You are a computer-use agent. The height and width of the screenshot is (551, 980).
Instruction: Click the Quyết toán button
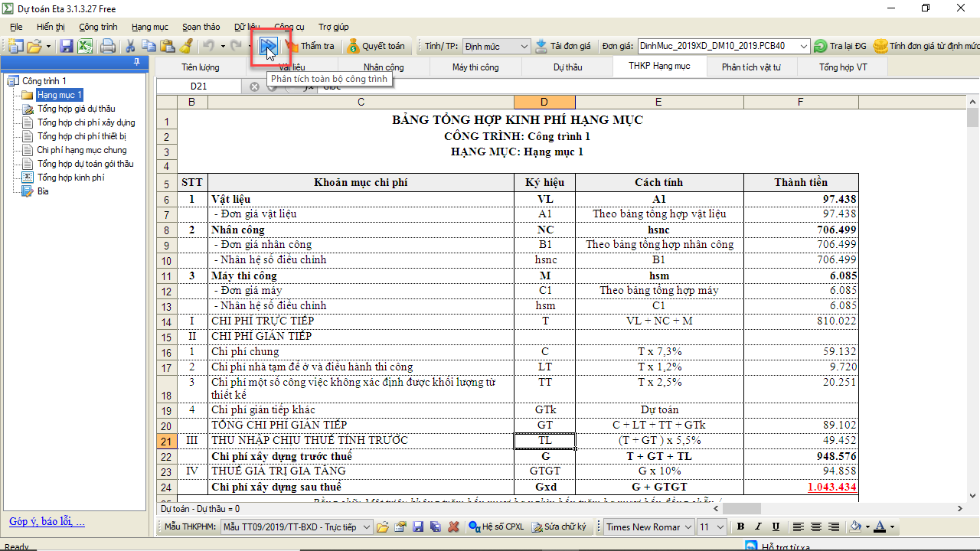[376, 46]
